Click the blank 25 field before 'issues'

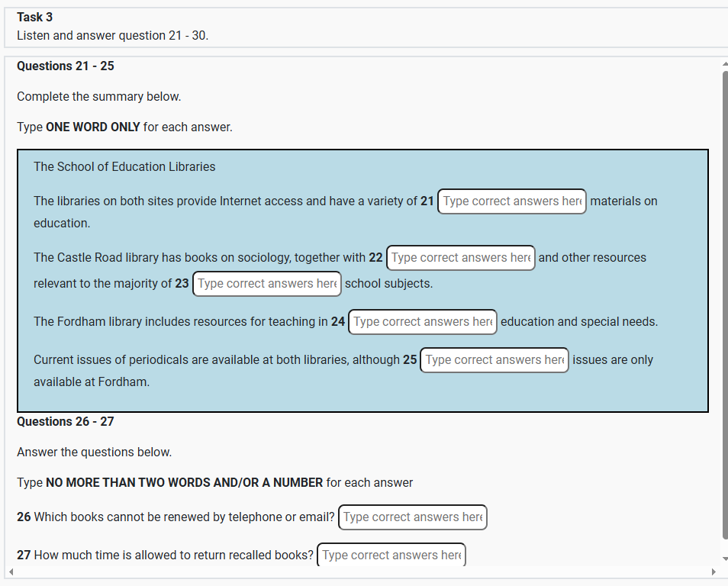pos(494,360)
